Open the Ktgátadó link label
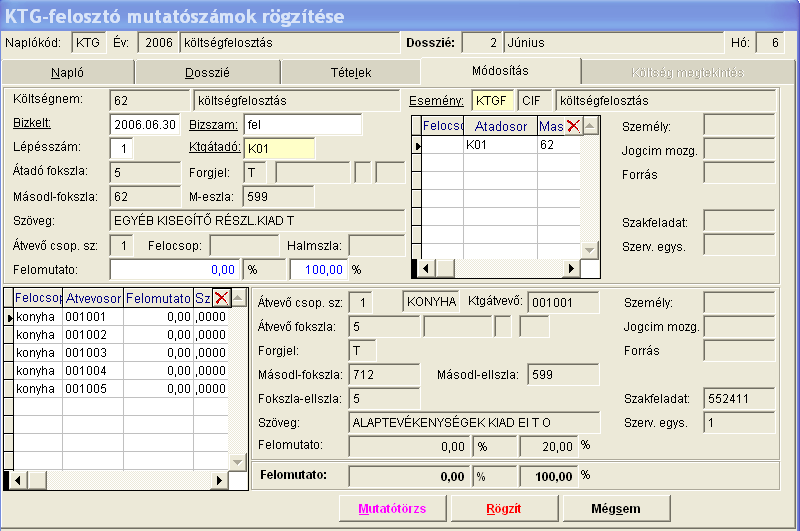This screenshot has width=800, height=531. click(x=214, y=147)
